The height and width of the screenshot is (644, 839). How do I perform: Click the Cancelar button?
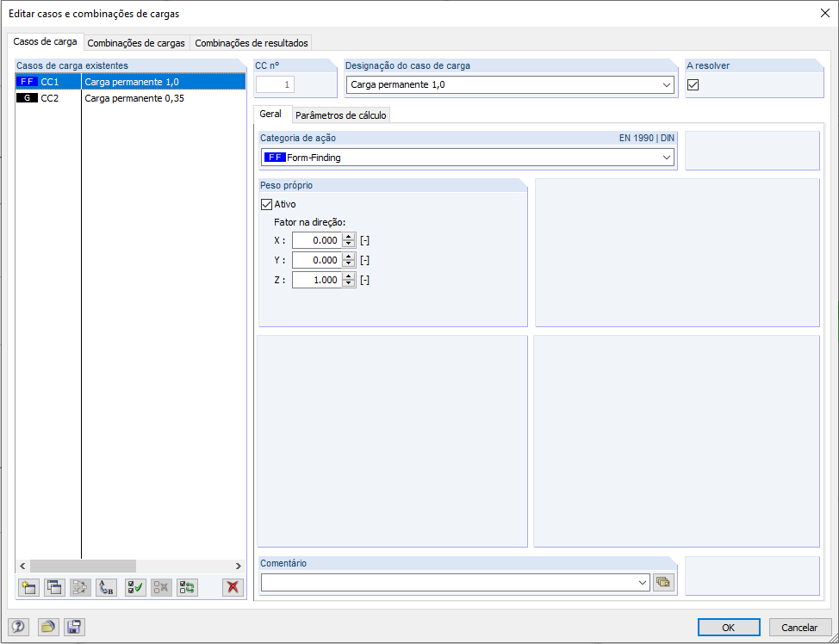(x=799, y=628)
